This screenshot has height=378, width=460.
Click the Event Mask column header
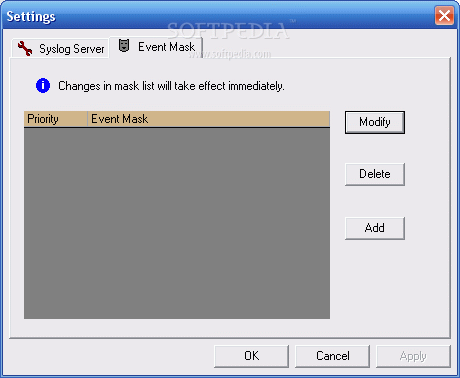coord(209,119)
